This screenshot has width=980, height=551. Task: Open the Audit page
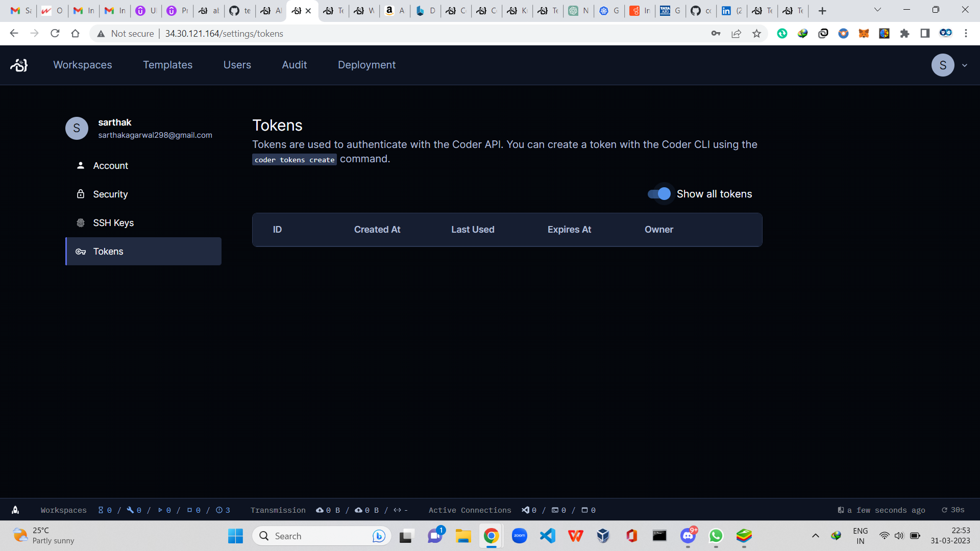(x=294, y=65)
